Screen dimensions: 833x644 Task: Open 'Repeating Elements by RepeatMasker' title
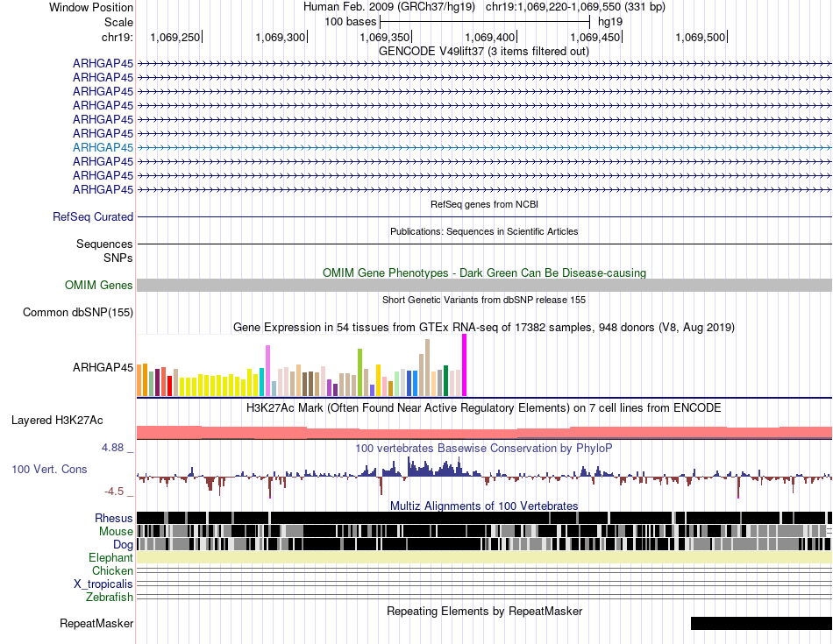484,612
